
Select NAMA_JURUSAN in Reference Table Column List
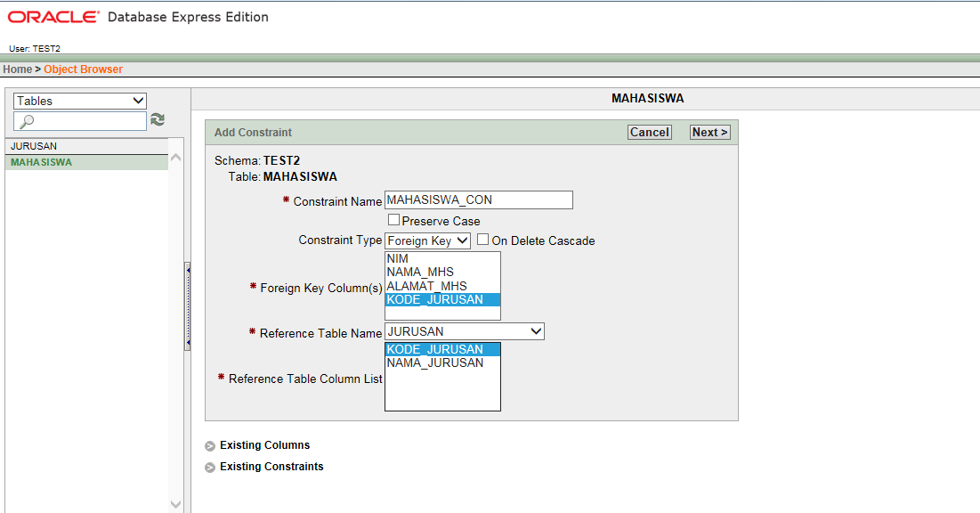tap(442, 362)
